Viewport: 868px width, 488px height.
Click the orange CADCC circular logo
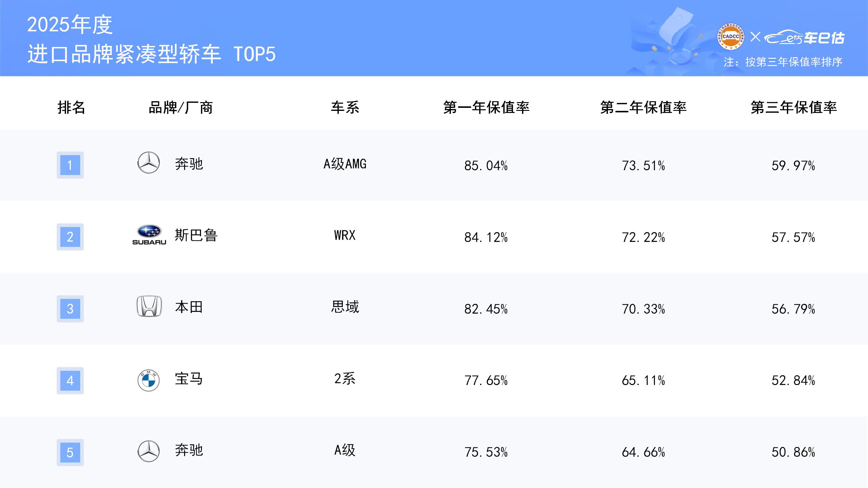pyautogui.click(x=731, y=36)
